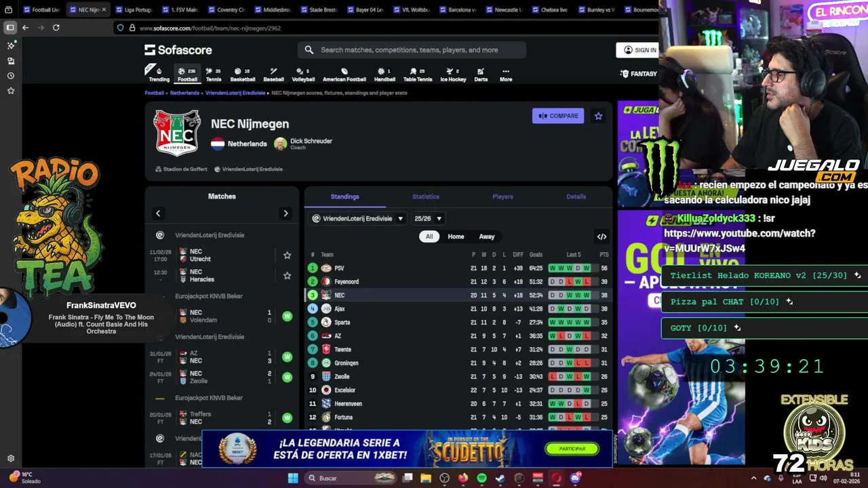Click the Netherlands breadcrumb link
The height and width of the screenshot is (488, 868).
(184, 93)
